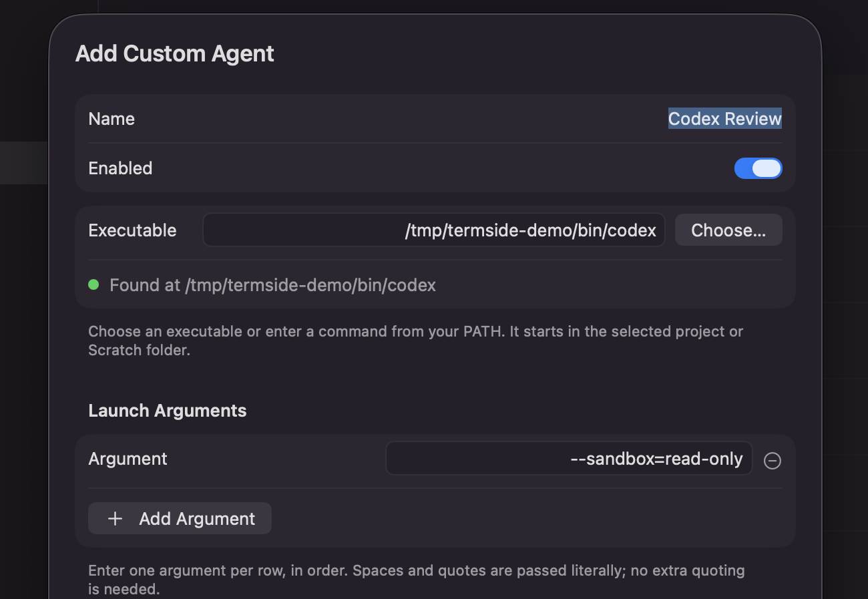Click the --sandbox=read-only argument field

point(569,459)
